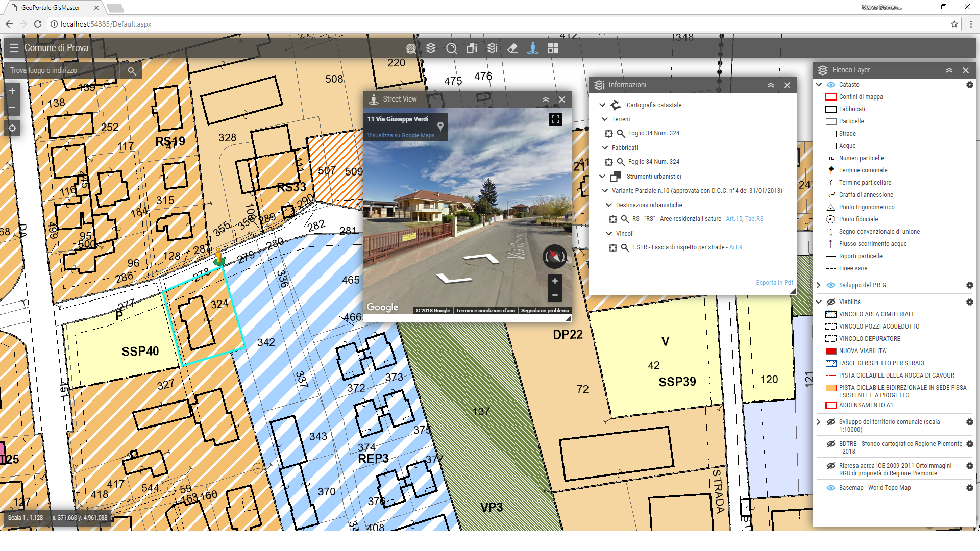
Task: Expand Sviluppo del territorio comunale group
Action: (x=819, y=422)
